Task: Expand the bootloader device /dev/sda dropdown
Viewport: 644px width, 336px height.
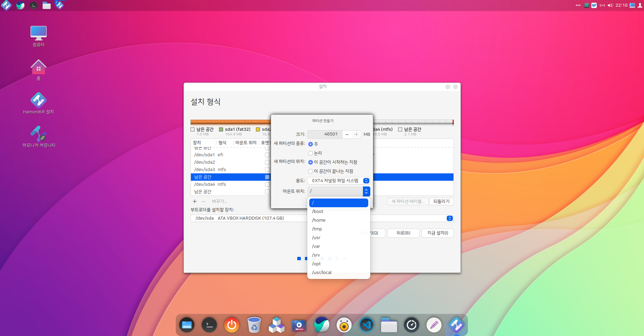Action: [449, 218]
